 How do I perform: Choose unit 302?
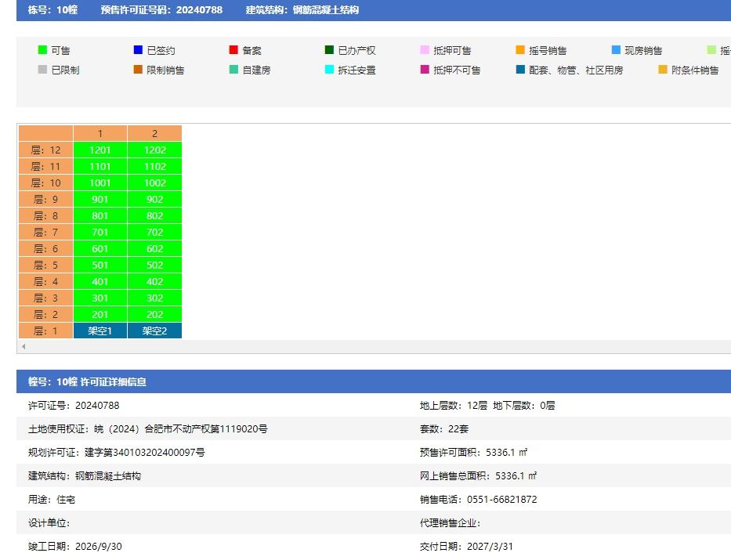click(x=155, y=298)
